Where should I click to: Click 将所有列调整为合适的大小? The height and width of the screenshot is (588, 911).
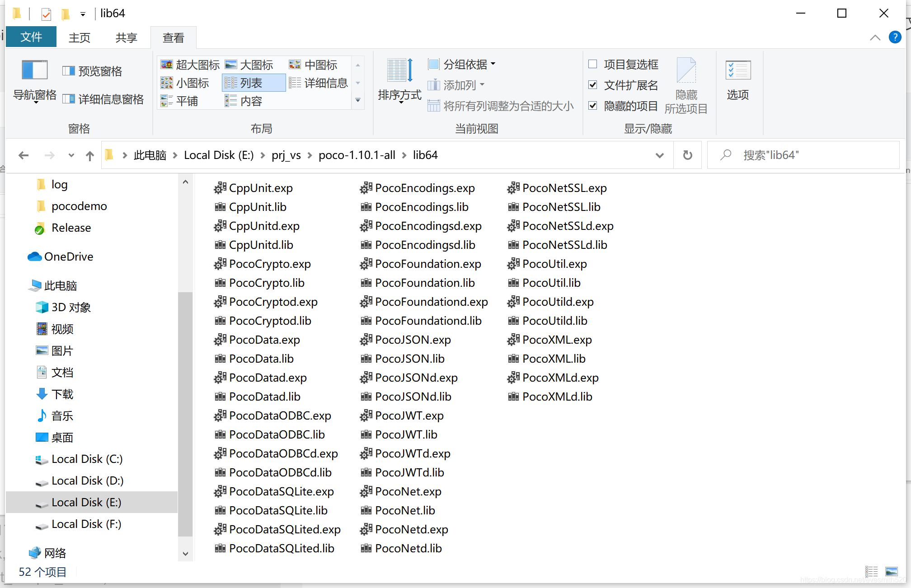point(501,105)
